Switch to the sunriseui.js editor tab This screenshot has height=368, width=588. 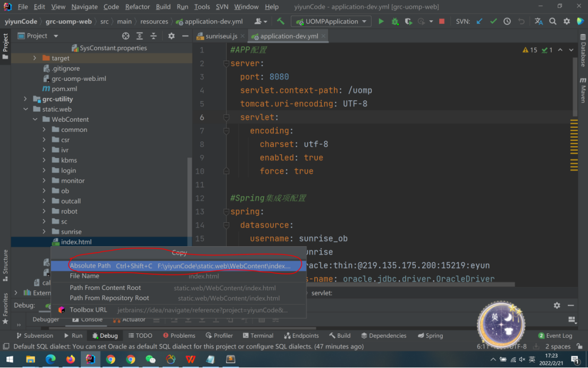[221, 36]
